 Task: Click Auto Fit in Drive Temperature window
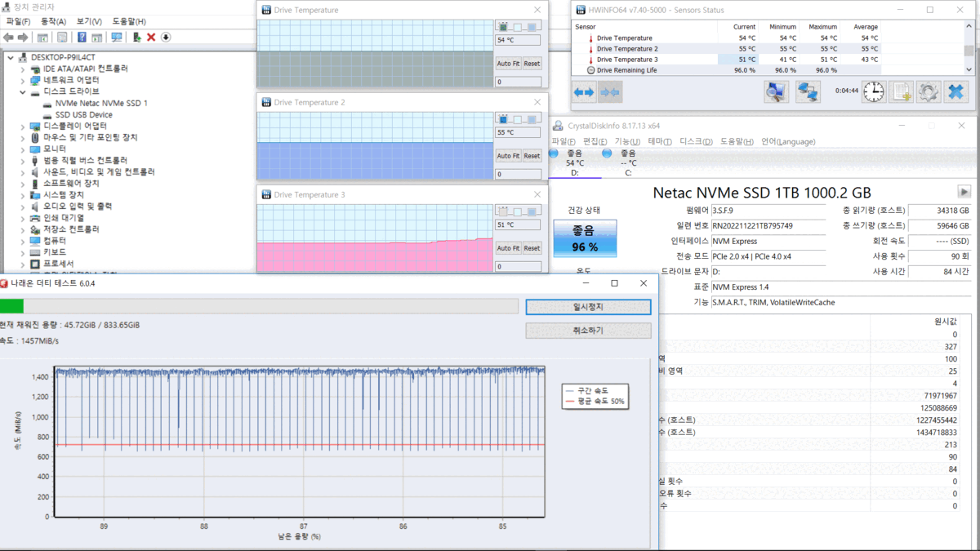[x=509, y=64]
